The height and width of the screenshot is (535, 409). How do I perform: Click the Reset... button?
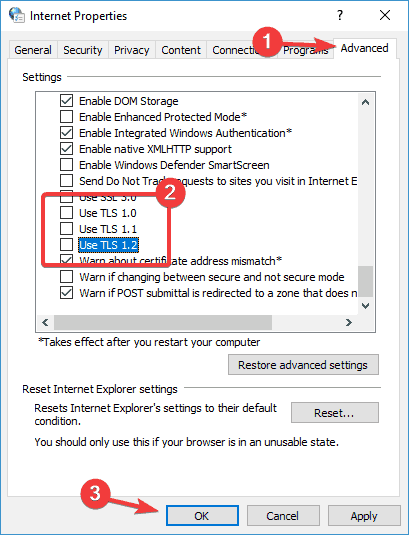[335, 413]
